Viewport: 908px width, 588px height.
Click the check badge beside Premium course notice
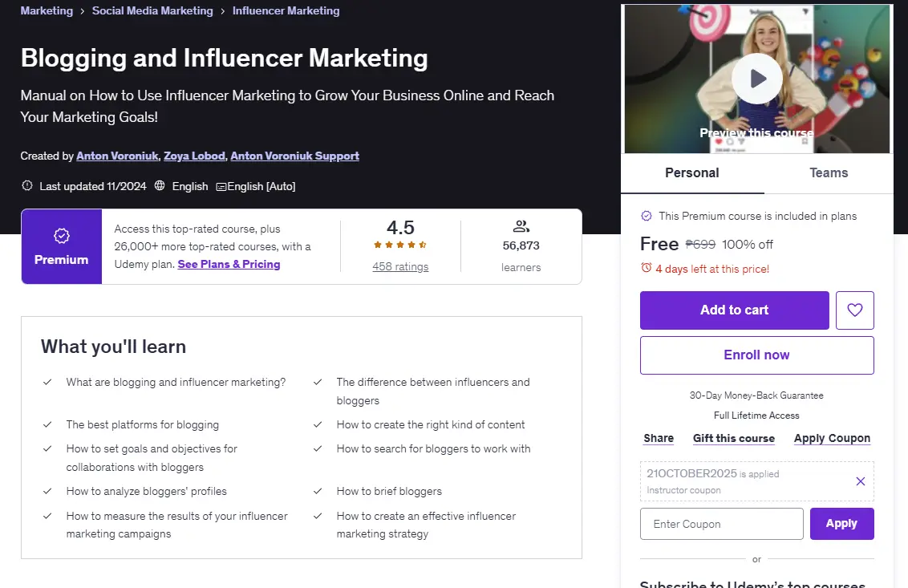coord(647,216)
